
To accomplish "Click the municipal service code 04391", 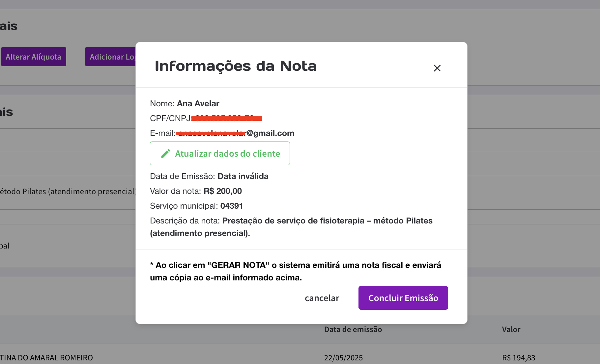I will click(232, 206).
